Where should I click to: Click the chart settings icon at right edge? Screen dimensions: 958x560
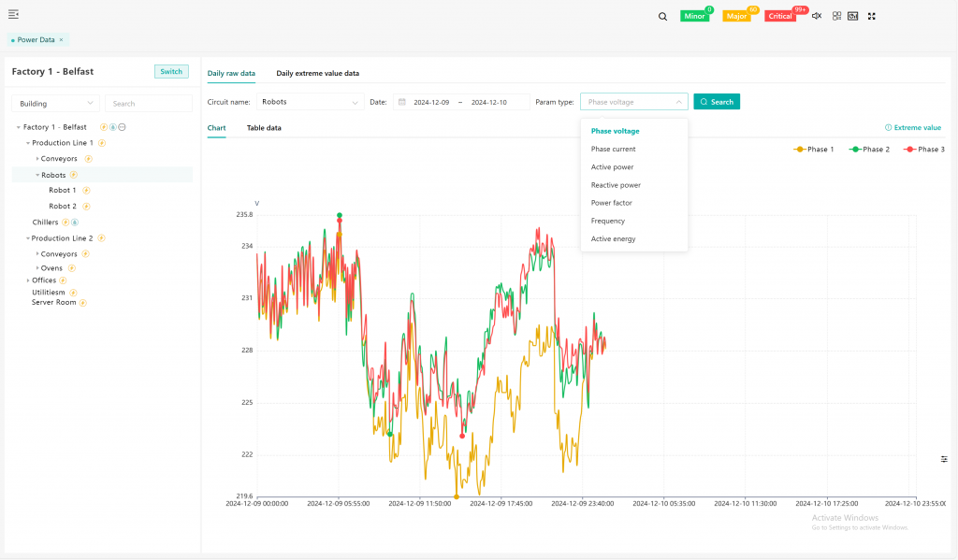pyautogui.click(x=944, y=459)
